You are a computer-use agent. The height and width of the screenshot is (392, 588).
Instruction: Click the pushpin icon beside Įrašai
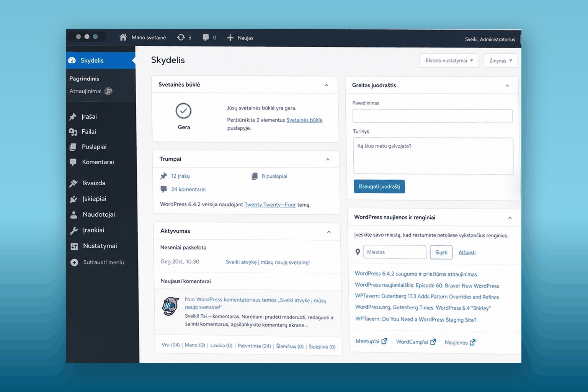tap(73, 117)
